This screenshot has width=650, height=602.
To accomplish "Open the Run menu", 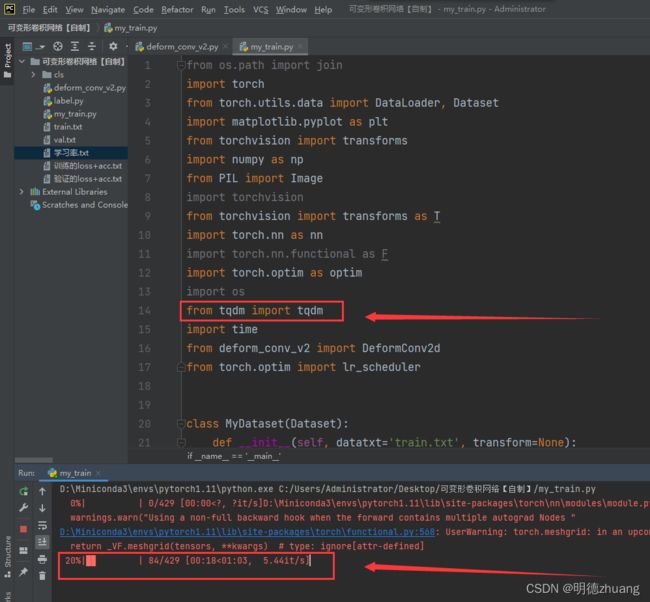I will [208, 10].
